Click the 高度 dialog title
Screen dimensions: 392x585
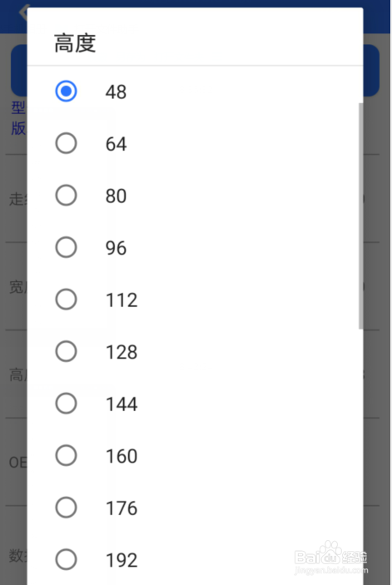pyautogui.click(x=76, y=43)
